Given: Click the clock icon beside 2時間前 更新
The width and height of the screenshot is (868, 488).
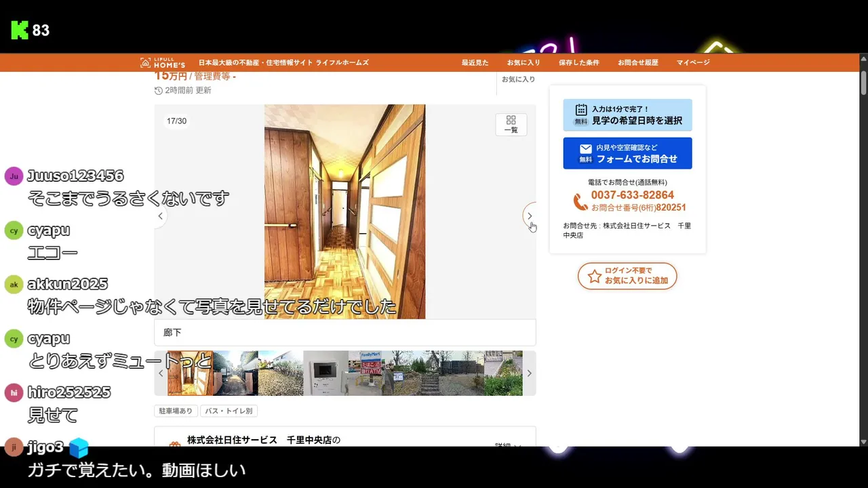Looking at the screenshot, I should coord(159,90).
